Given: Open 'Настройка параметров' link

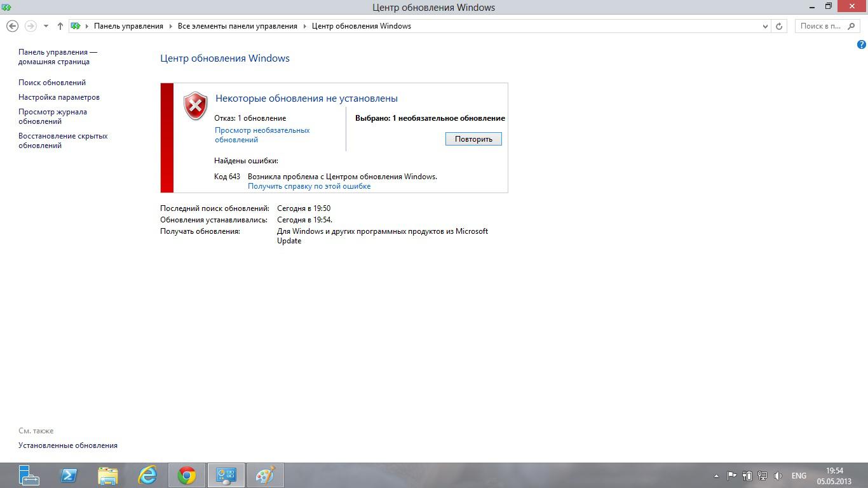Looking at the screenshot, I should point(59,97).
